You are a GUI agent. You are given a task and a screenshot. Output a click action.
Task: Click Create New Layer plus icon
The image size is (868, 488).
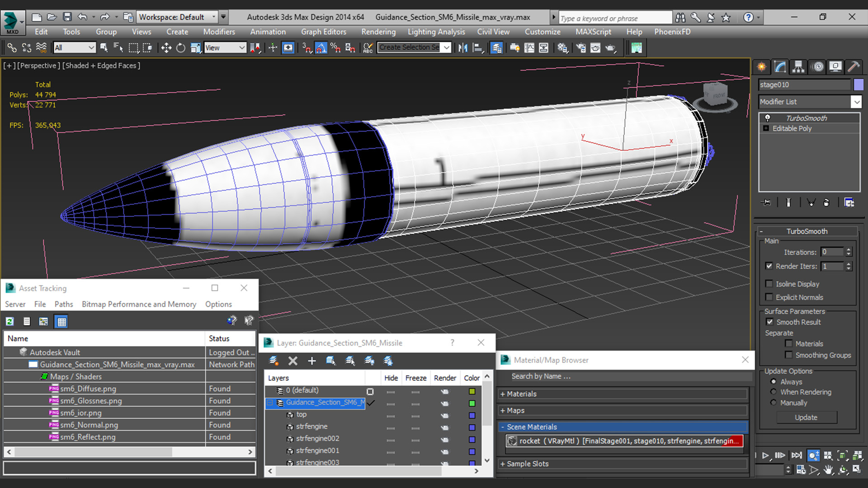pyautogui.click(x=312, y=361)
